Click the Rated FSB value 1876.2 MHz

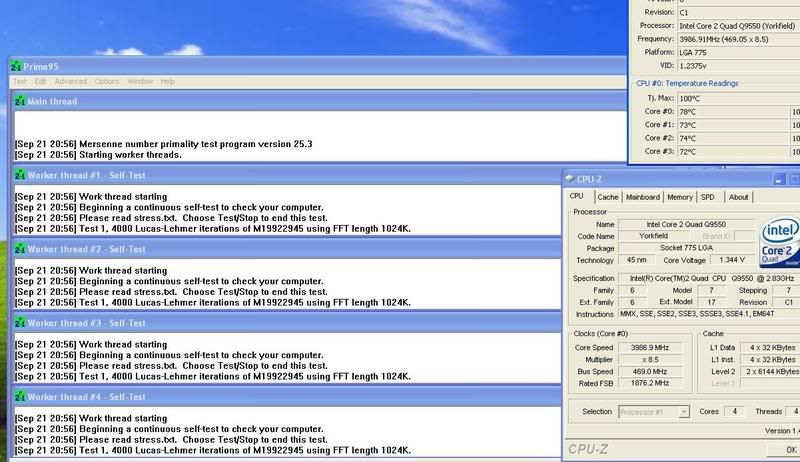coord(650,383)
